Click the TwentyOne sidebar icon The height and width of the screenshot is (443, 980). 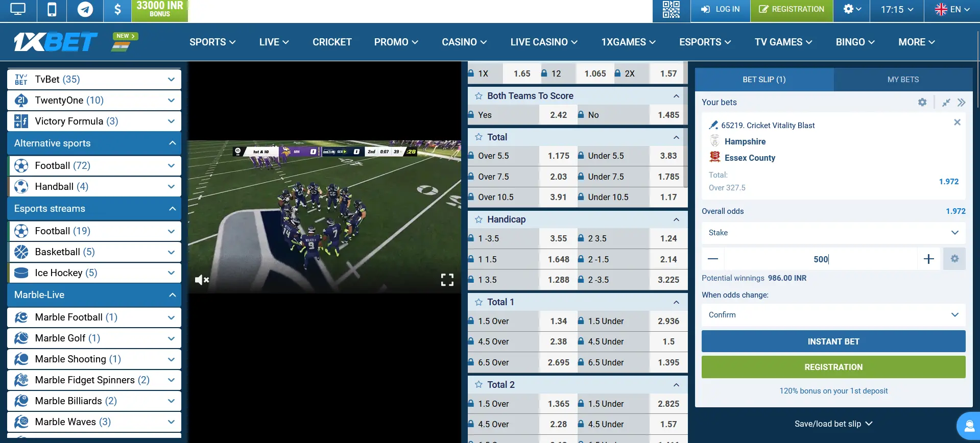[x=21, y=100]
